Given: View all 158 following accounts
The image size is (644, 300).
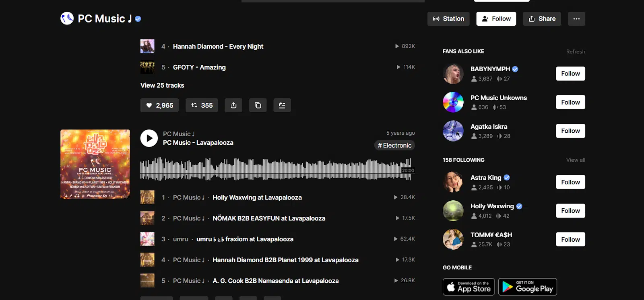Looking at the screenshot, I should (x=576, y=160).
